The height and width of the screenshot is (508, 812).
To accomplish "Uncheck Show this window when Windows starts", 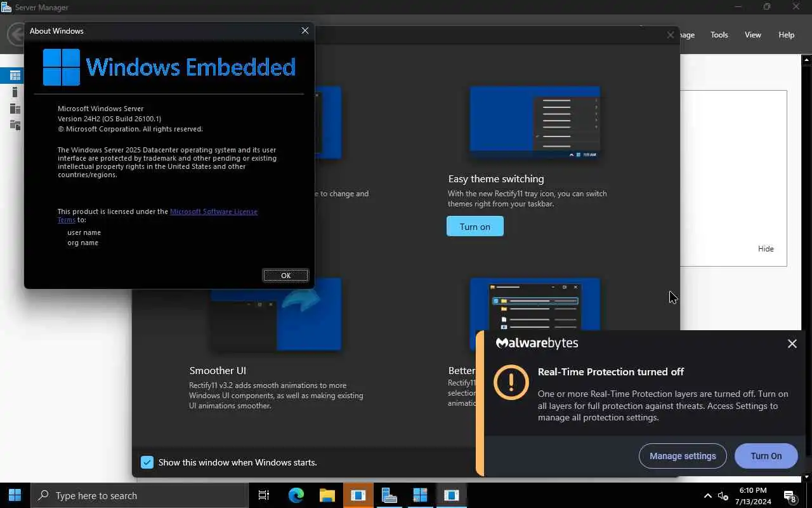I will click(x=147, y=462).
